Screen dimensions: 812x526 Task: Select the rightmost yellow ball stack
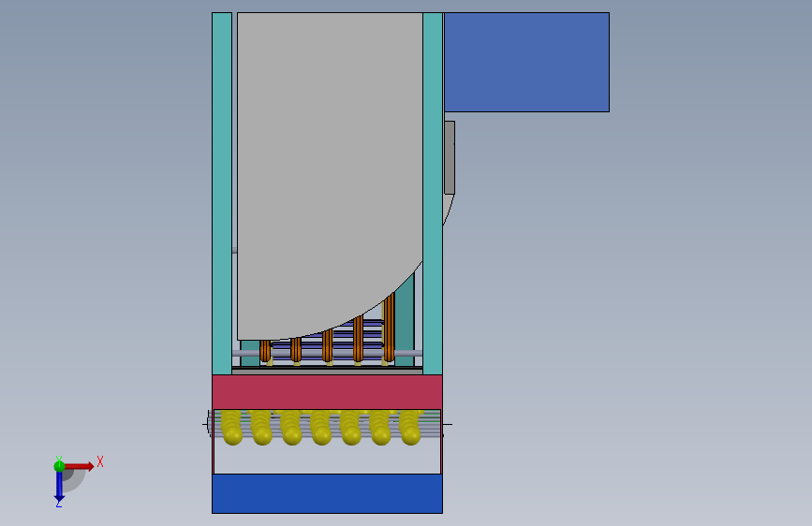tap(410, 427)
